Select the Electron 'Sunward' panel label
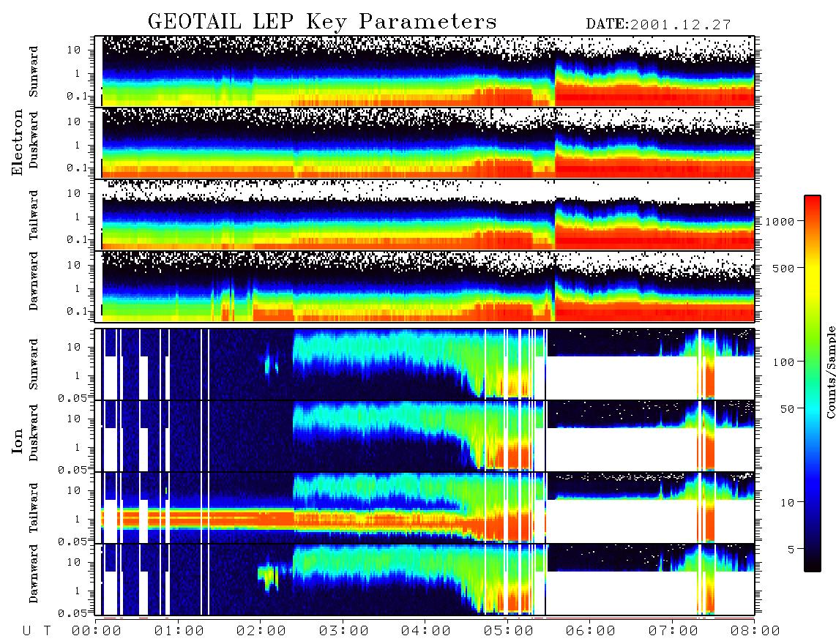Image resolution: width=836 pixels, height=644 pixels. click(34, 72)
